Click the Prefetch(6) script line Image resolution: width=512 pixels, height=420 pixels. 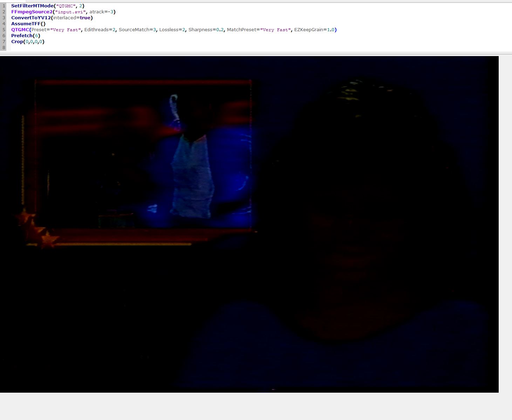[26, 36]
